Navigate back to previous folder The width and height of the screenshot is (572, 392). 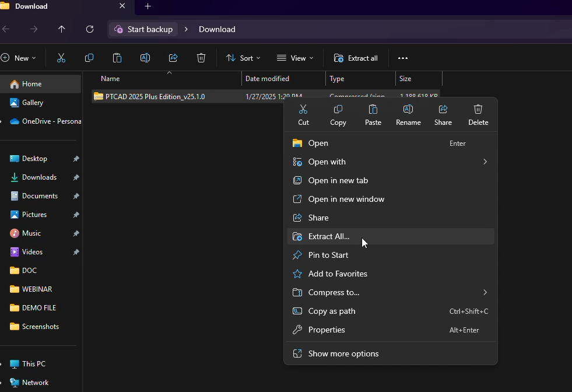(6, 29)
